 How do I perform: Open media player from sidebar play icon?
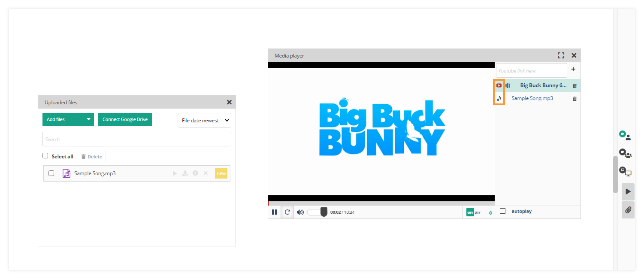pyautogui.click(x=628, y=191)
